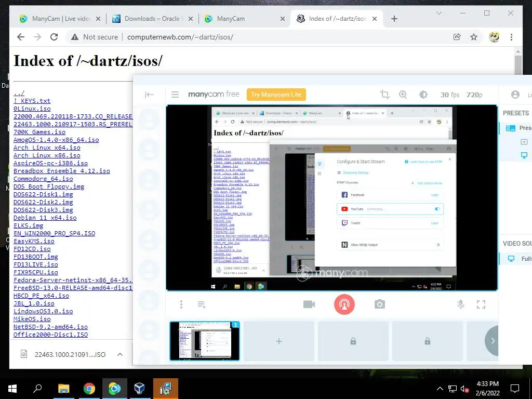Image resolution: width=532 pixels, height=399 pixels.
Task: Select Fullscreen video source monitor icon
Action: [x=511, y=259]
